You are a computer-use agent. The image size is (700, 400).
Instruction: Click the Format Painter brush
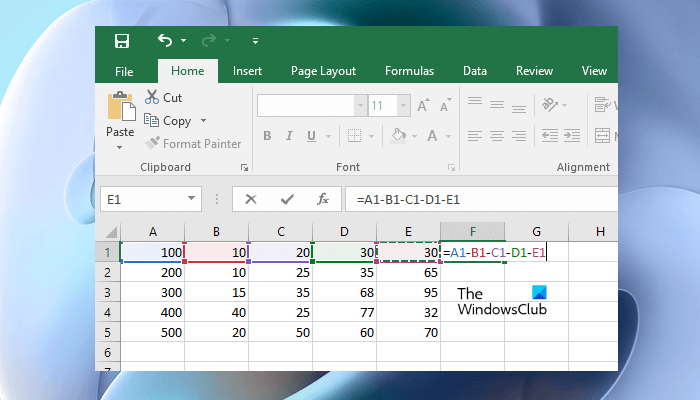[x=152, y=143]
